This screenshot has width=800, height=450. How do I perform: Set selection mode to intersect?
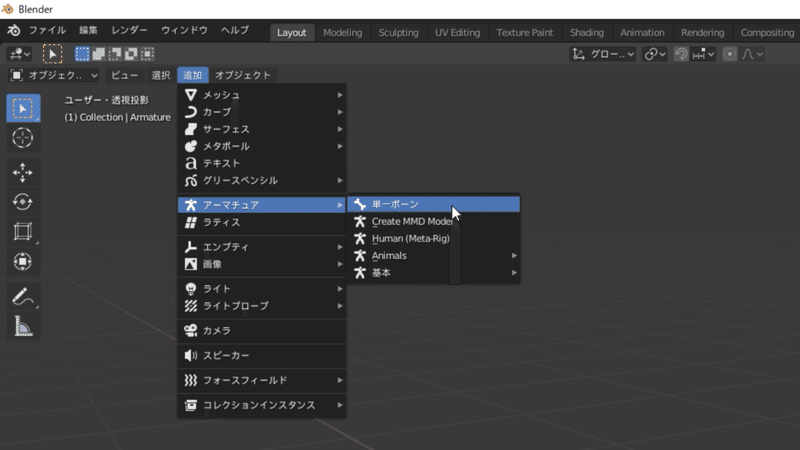[147, 54]
